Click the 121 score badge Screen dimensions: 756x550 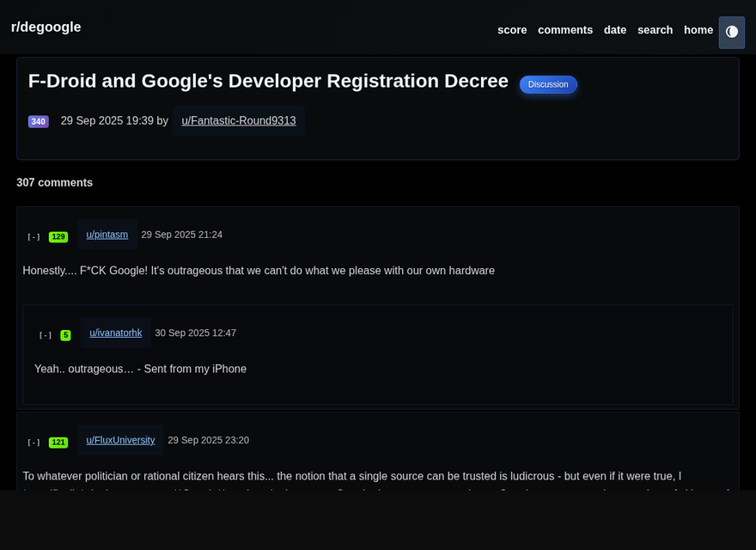(58, 443)
